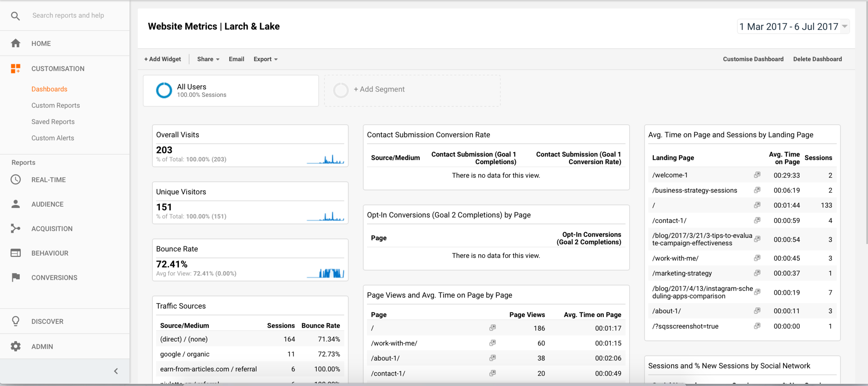
Task: Click the Contact Submission Conversion Rate title
Action: point(428,135)
